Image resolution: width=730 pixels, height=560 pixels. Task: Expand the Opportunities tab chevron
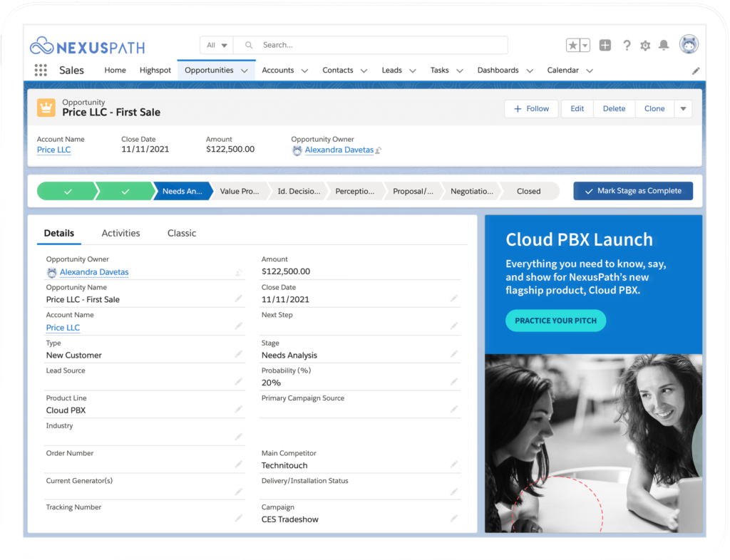[x=245, y=71]
